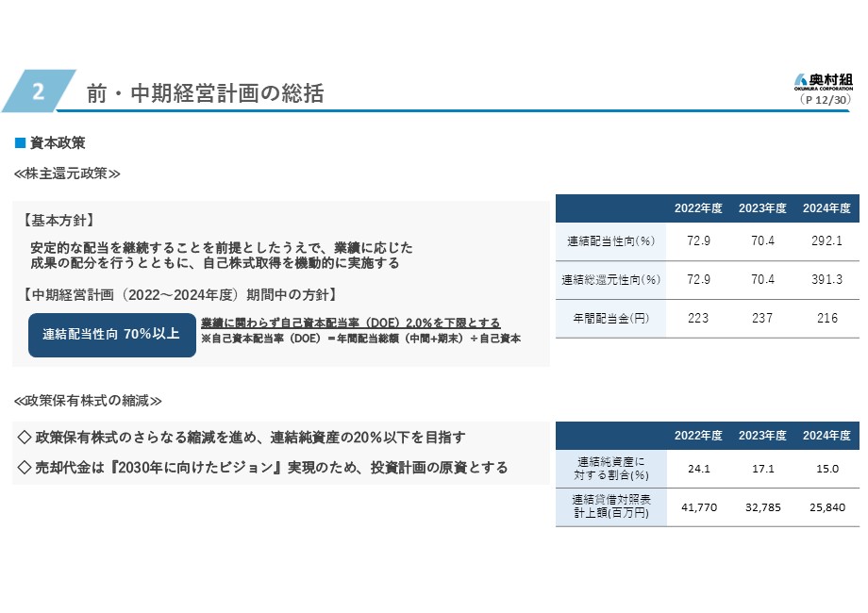The height and width of the screenshot is (613, 868).
Task: Select the ≪株主還元政策≫ subheading
Action: pyautogui.click(x=67, y=174)
